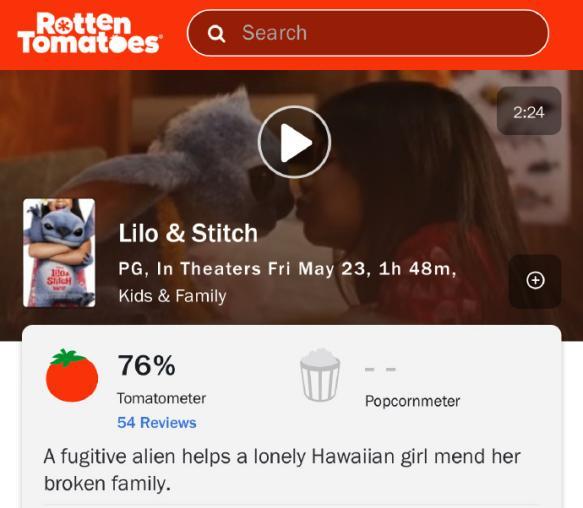
Task: Click the Tomatometer label text
Action: click(161, 398)
